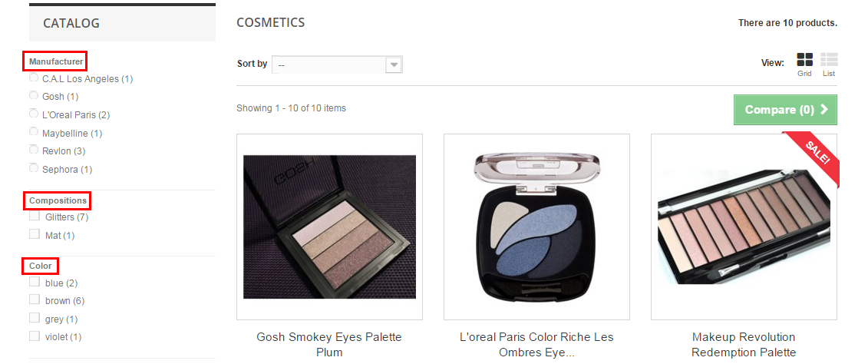Select the Gosh manufacturer radio button
The image size is (868, 364).
coord(34,96)
